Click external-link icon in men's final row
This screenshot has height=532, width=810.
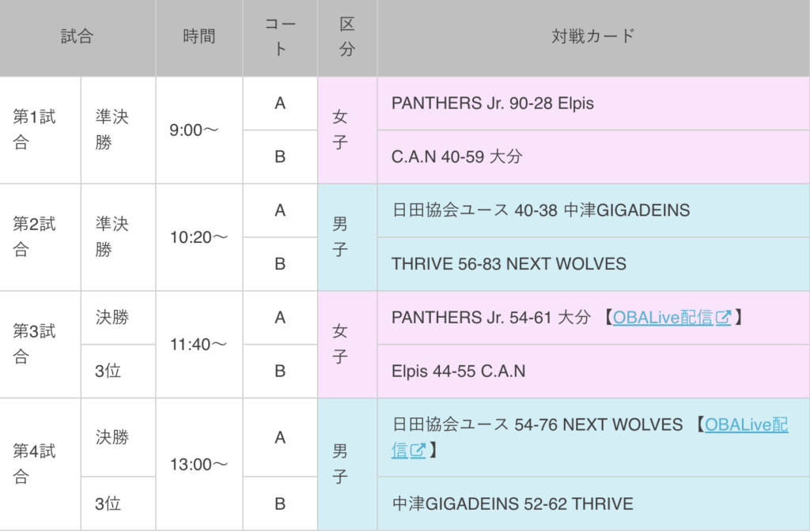coord(418,451)
